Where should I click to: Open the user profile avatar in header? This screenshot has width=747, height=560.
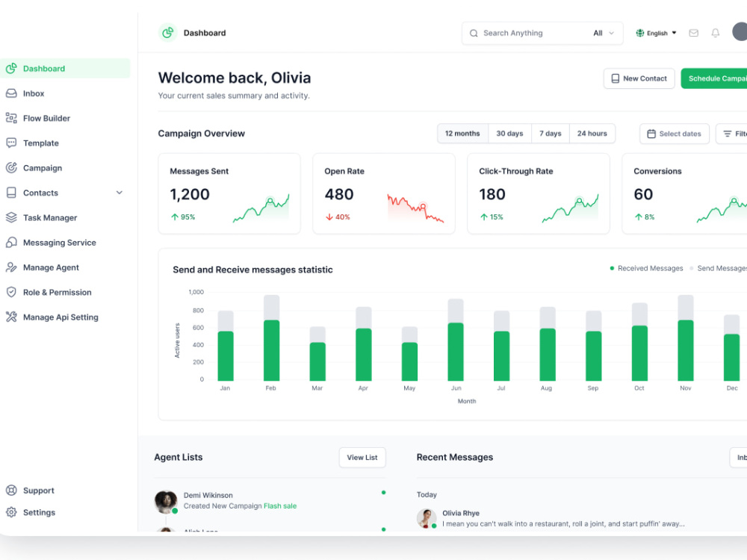(x=740, y=32)
